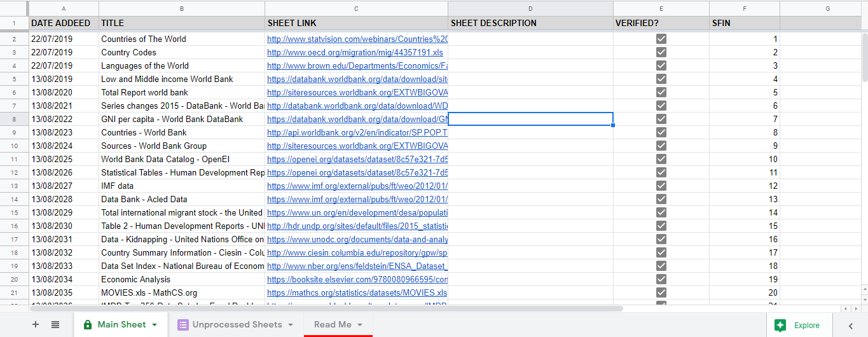Select cell 'Sources - World Bank Group'
Viewport: 868px width, 337px height.
point(182,146)
